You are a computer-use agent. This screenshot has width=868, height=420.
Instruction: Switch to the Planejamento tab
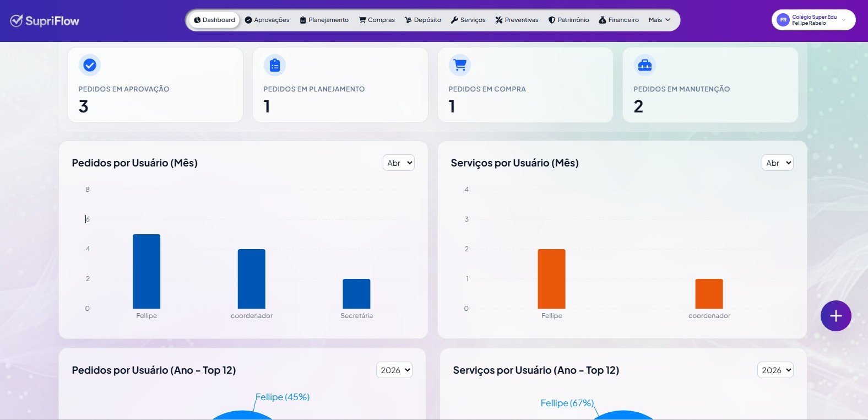(324, 20)
